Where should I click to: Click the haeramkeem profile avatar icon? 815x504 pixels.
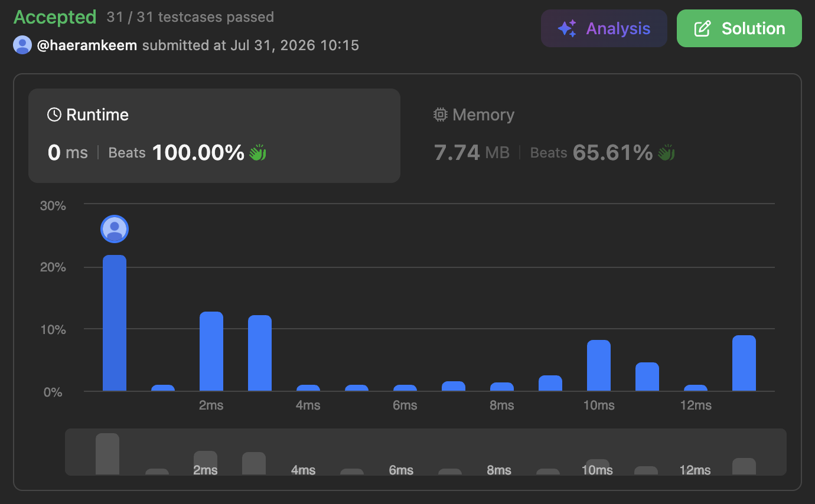[22, 45]
